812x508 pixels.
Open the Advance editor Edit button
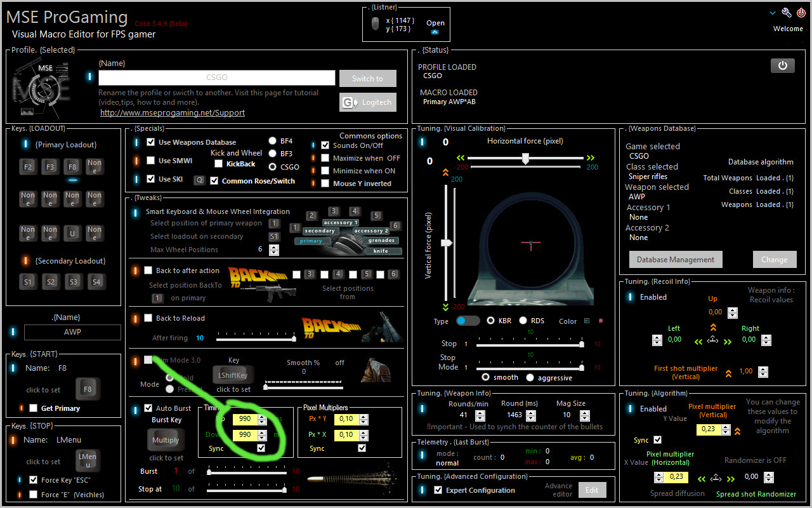592,490
